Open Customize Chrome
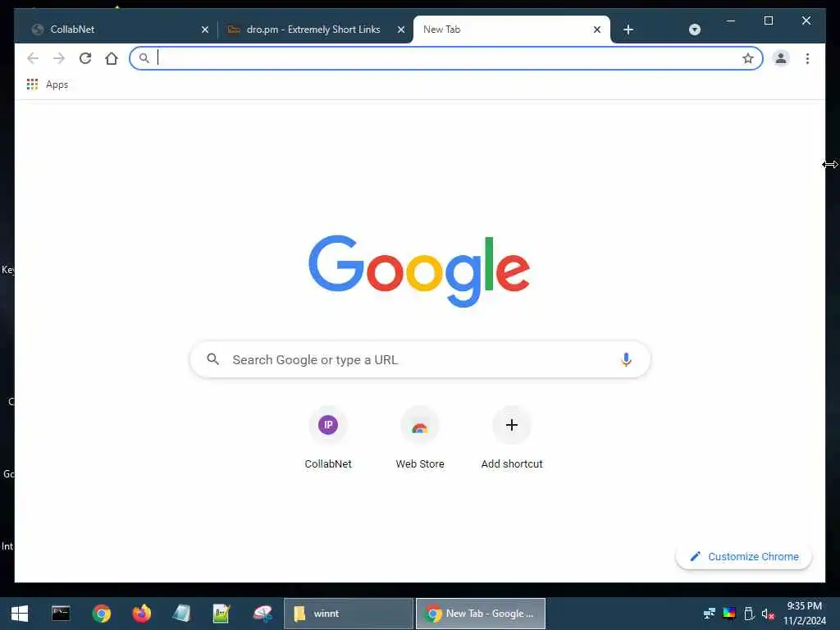Viewport: 840px width, 630px height. click(743, 557)
